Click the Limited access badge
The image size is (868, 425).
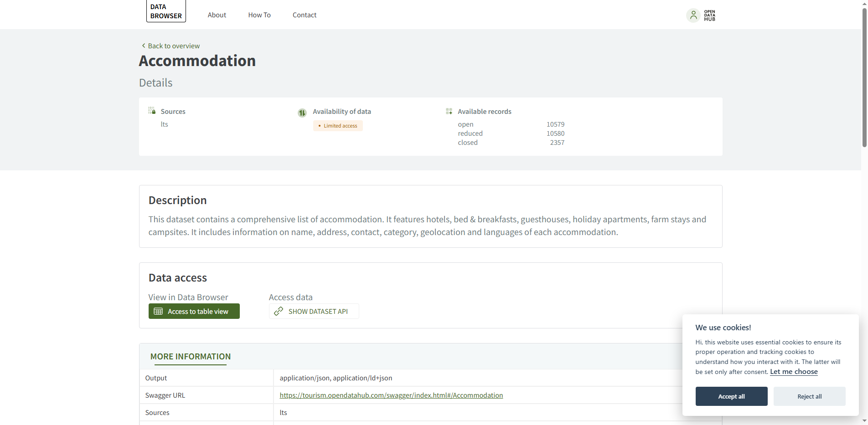point(337,126)
